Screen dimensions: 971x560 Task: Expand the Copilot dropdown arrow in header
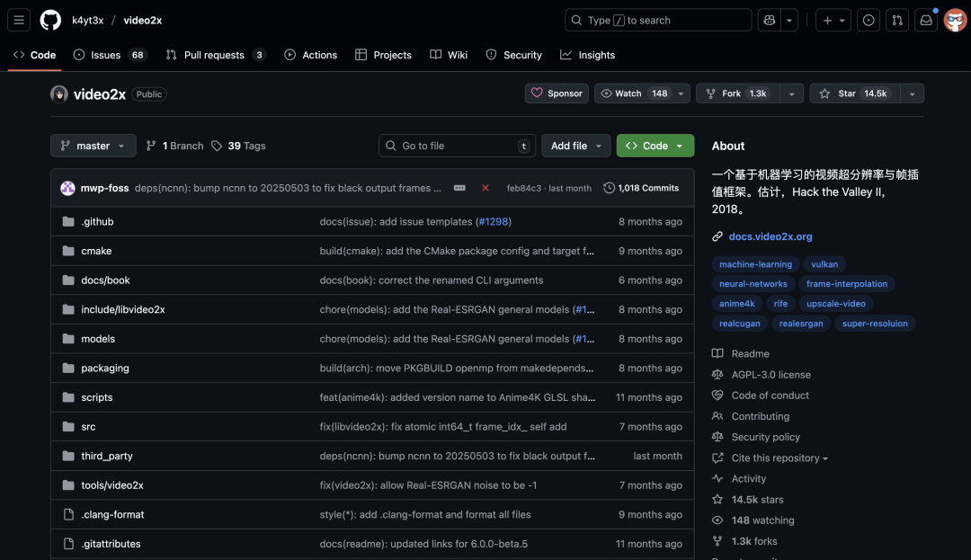(x=789, y=21)
